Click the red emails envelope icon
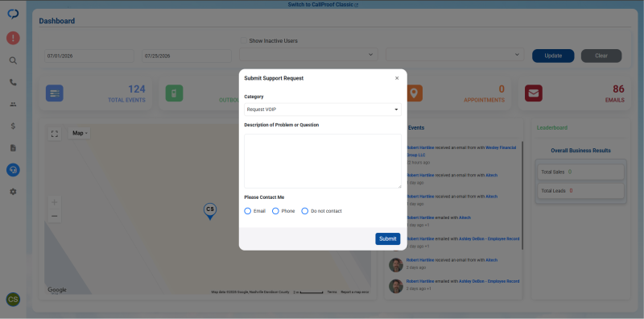This screenshot has width=644, height=319. tap(534, 93)
